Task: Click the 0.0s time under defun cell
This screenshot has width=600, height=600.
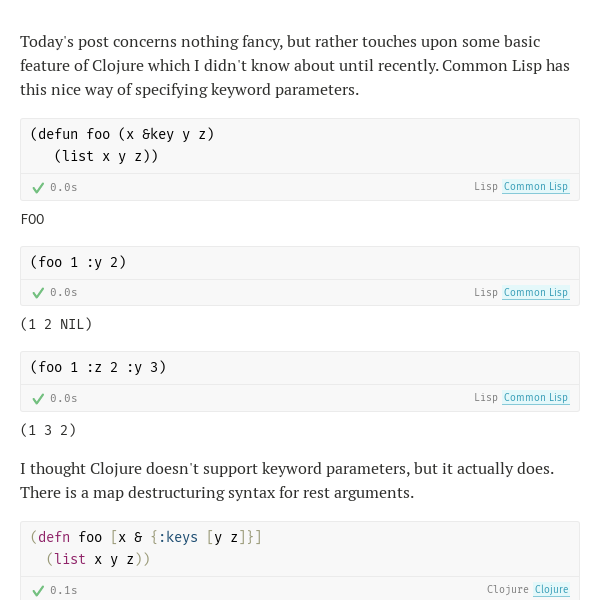Action: pyautogui.click(x=64, y=188)
